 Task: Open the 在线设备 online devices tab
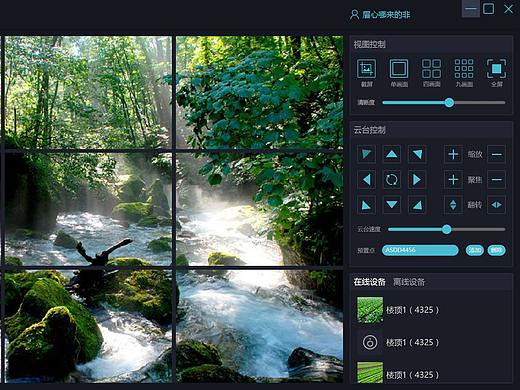coord(370,282)
